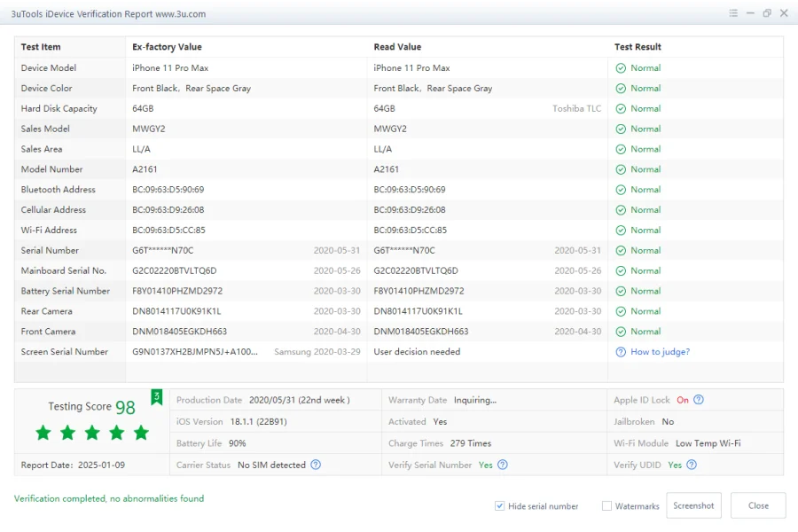Click the Production Date value 2020/05/31
The width and height of the screenshot is (798, 532).
(x=300, y=400)
